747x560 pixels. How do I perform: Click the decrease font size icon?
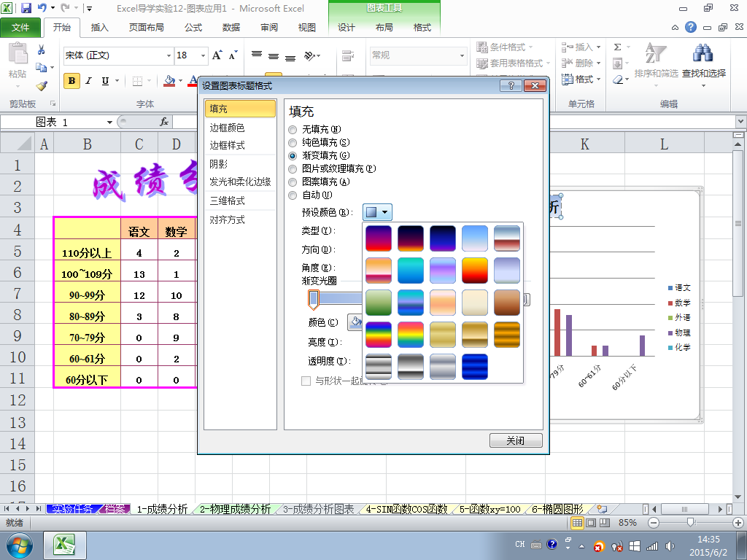coord(233,55)
